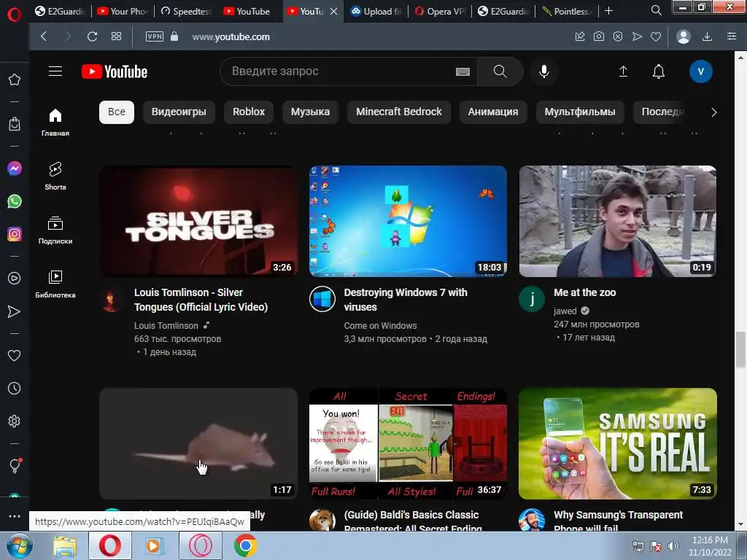Open Louis Tomlinson Silver Tongues title

(201, 300)
